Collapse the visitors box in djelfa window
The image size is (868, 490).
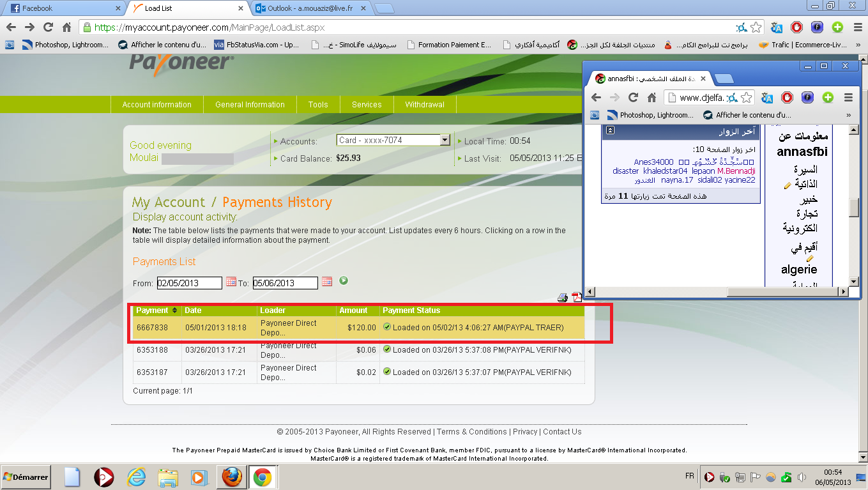[611, 130]
